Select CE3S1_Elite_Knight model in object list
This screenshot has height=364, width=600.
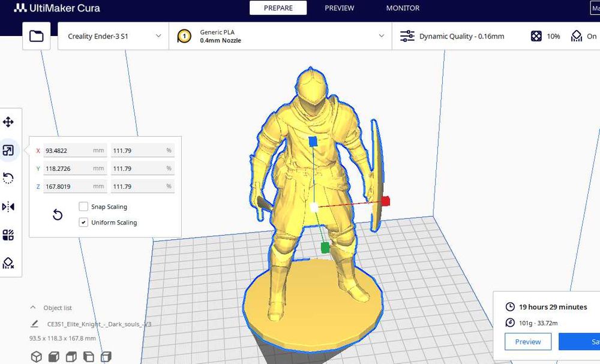pos(99,324)
